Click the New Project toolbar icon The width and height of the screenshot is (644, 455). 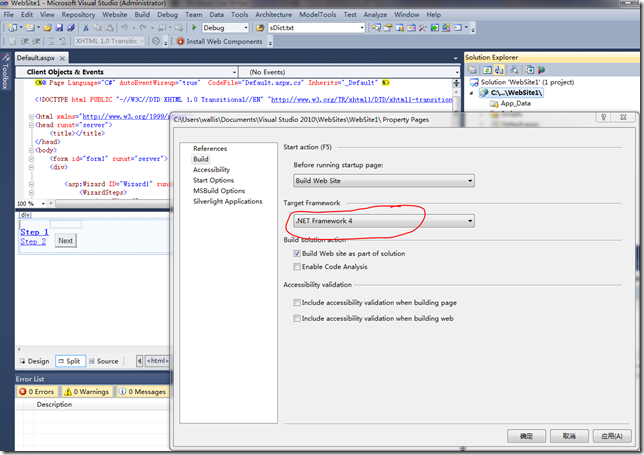13,28
